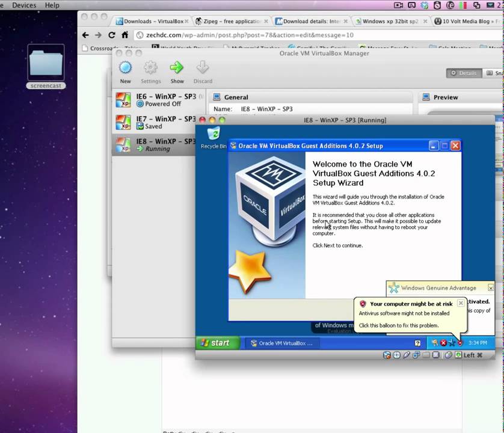Select the IE7 - WinXP - SP3 saved machine
The width and height of the screenshot is (504, 433).
pyautogui.click(x=156, y=123)
